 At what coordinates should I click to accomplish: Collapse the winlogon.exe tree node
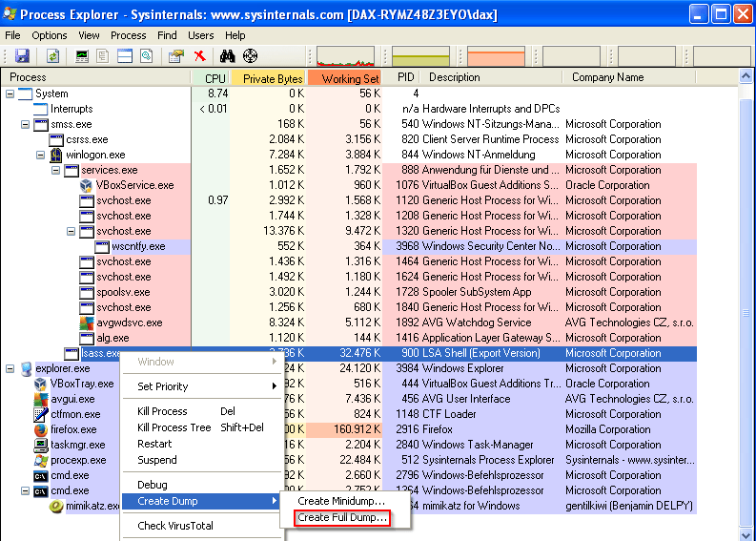point(40,155)
